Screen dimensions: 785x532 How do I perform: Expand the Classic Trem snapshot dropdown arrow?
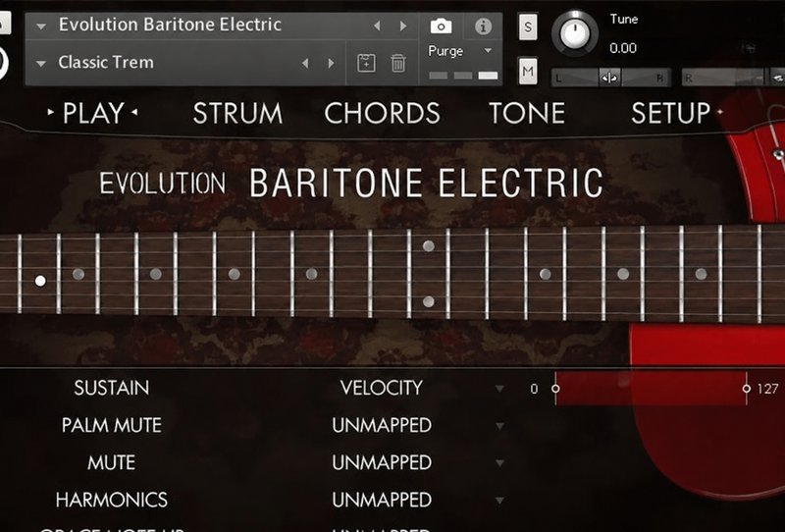click(x=41, y=64)
